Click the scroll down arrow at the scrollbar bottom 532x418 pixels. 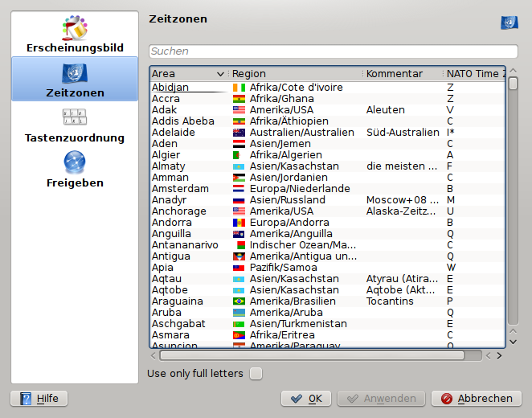[x=514, y=342]
